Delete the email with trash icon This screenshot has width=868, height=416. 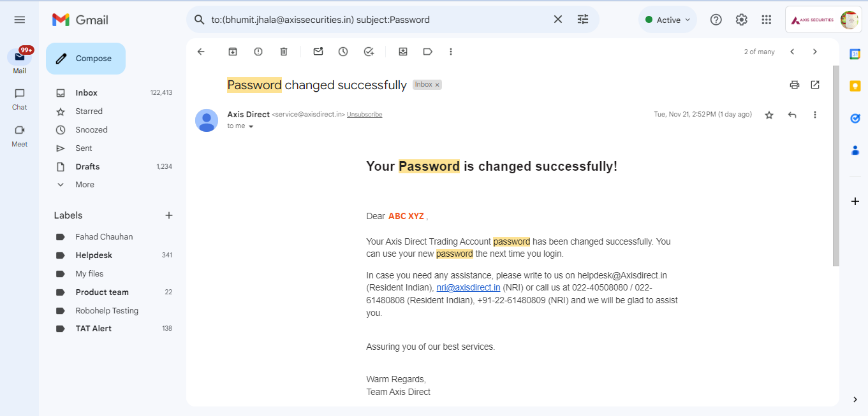pos(284,52)
